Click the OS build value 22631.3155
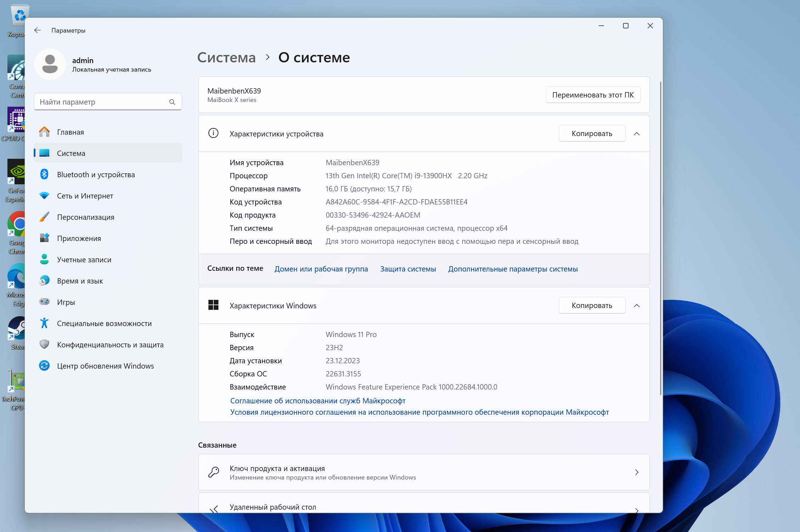The image size is (800, 532). [343, 374]
